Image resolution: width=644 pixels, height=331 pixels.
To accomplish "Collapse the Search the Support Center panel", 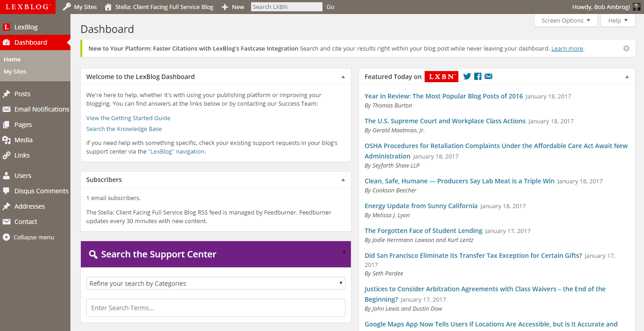I will (344, 252).
